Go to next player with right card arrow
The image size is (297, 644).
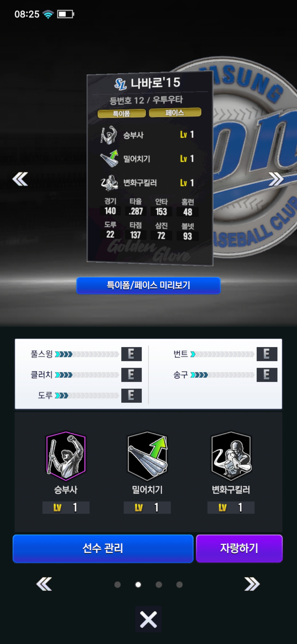[x=276, y=179]
